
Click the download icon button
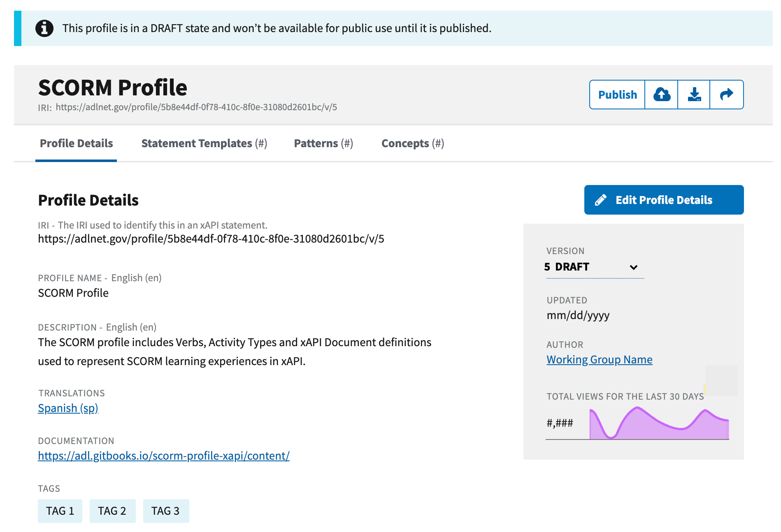tap(694, 95)
